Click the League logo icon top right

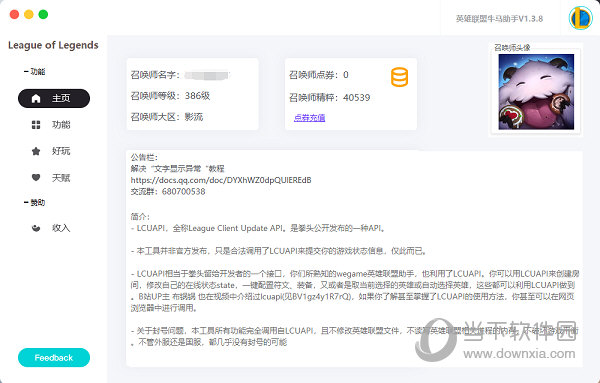(580, 18)
